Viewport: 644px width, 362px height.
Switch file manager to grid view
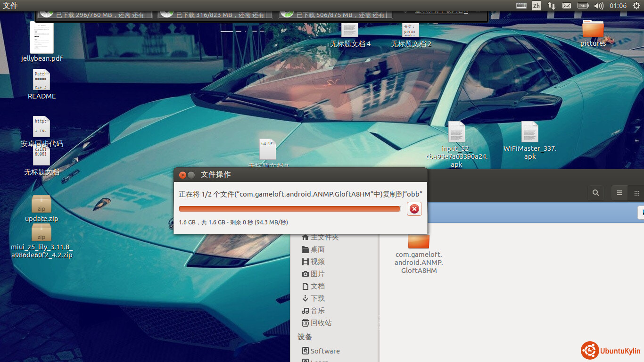pos(636,193)
